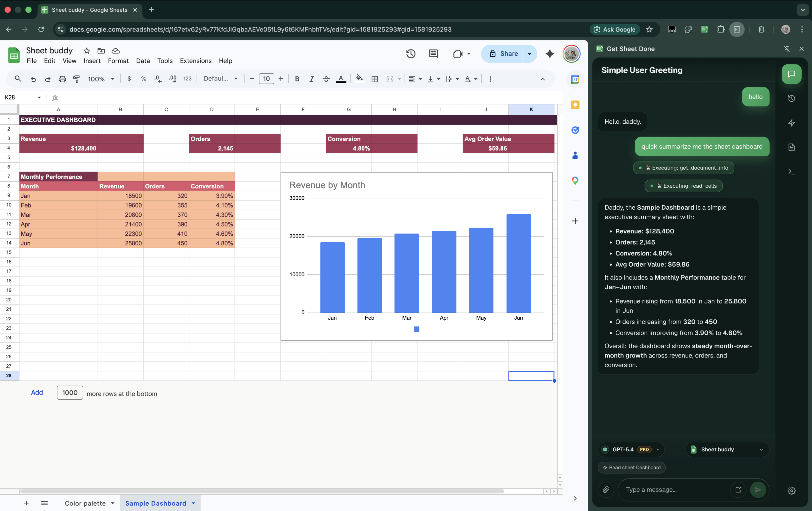Viewport: 812px width, 511px height.
Task: Open zoom level 100% dropdown
Action: point(101,79)
